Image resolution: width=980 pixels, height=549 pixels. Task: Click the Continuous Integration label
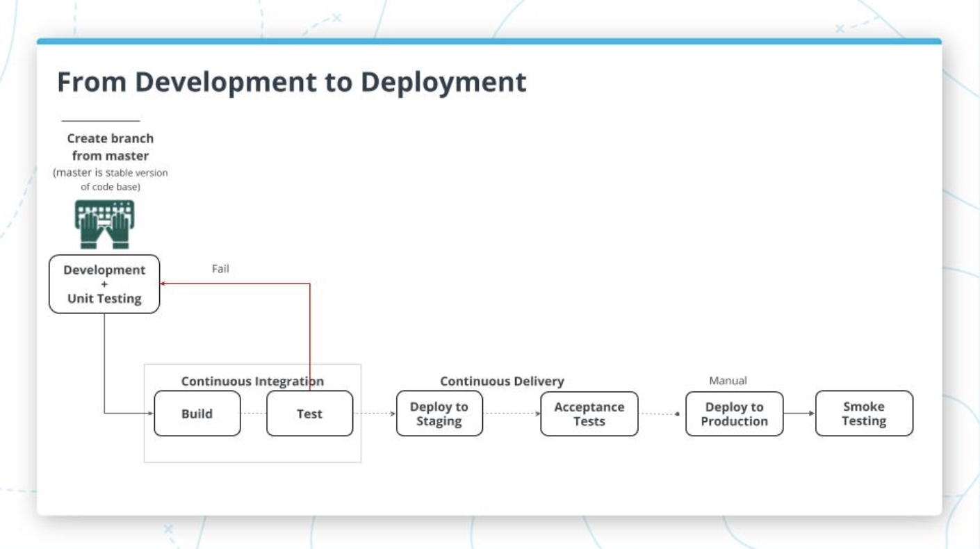click(252, 381)
